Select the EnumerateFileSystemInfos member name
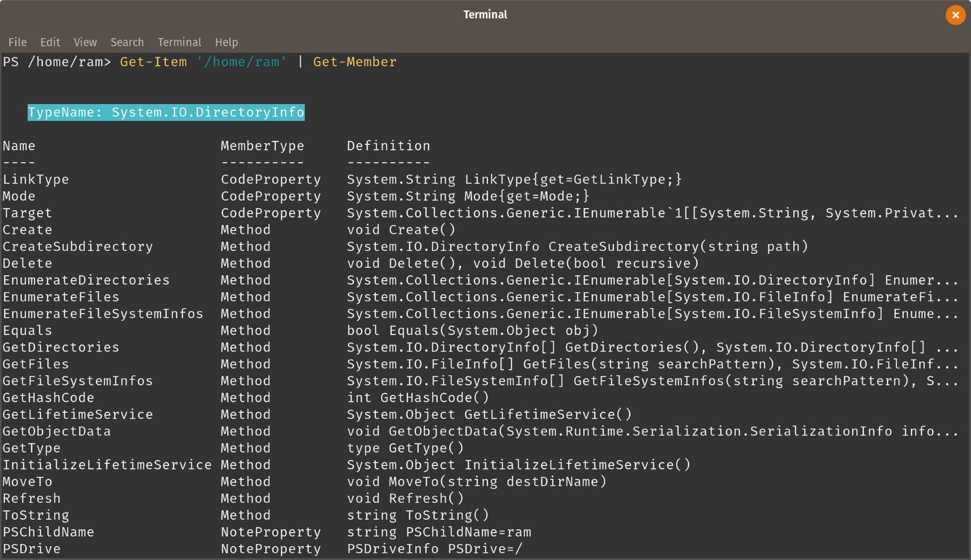This screenshot has width=971, height=560. coord(103,314)
